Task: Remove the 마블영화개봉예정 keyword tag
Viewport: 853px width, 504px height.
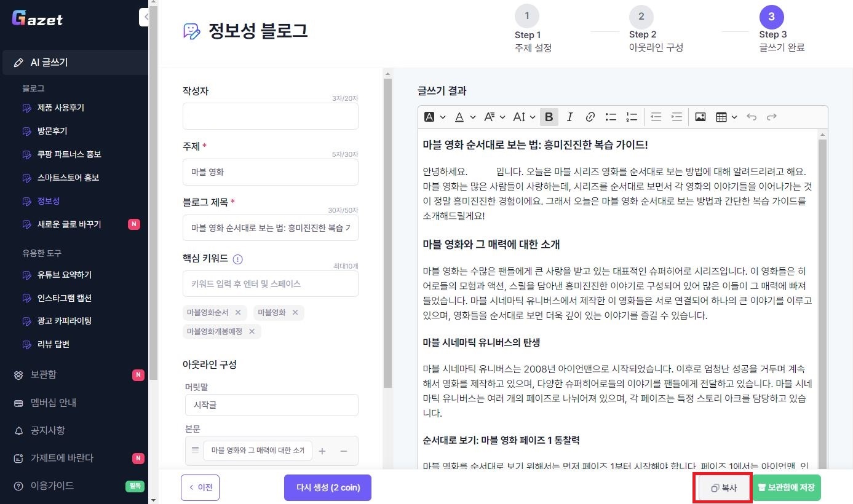Action: pos(252,331)
